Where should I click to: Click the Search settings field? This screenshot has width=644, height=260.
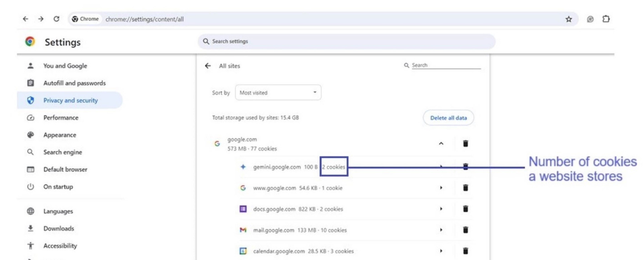(x=346, y=42)
